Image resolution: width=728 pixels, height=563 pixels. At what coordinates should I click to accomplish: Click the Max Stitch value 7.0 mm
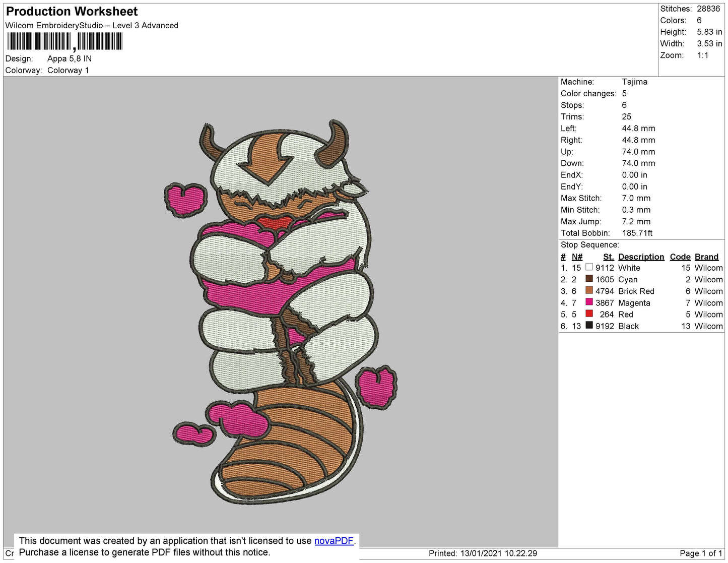point(636,198)
